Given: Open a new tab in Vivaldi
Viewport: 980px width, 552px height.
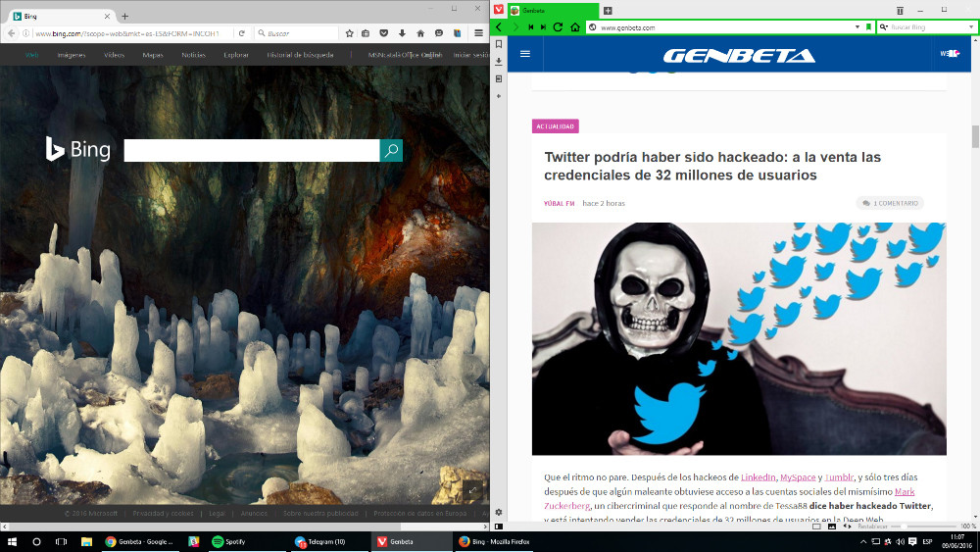Looking at the screenshot, I should click(608, 10).
